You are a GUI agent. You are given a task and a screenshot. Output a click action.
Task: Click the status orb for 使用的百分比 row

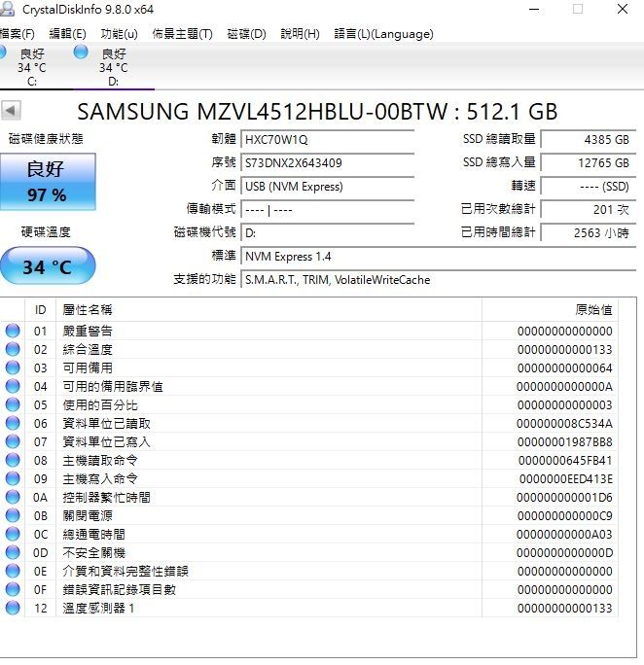[13, 404]
